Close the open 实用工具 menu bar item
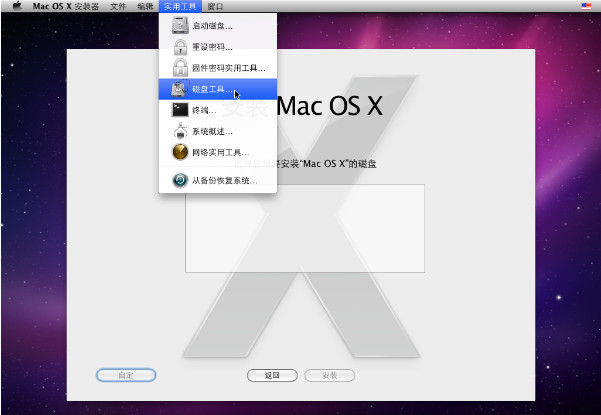Image resolution: width=601 pixels, height=415 pixels. click(180, 6)
